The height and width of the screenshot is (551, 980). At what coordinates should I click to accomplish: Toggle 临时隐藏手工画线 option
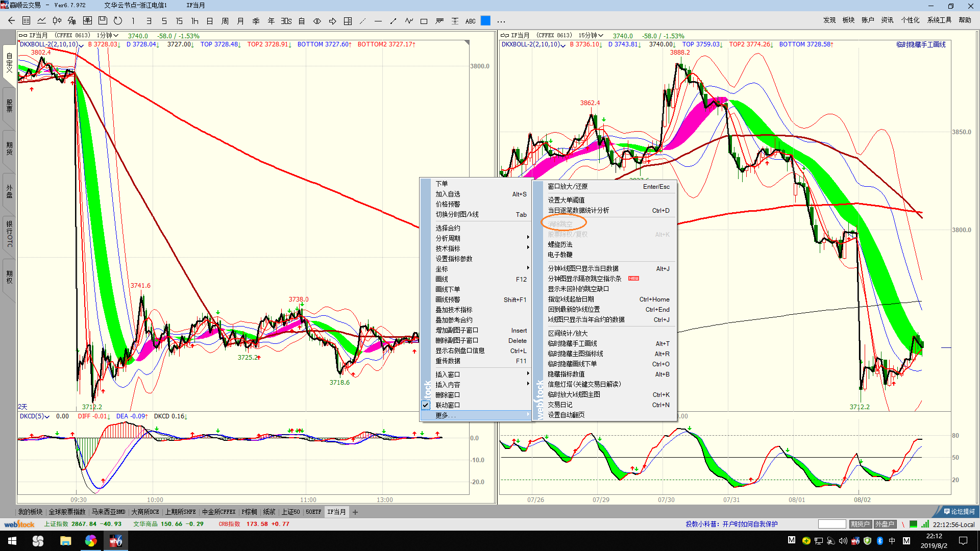coord(572,343)
